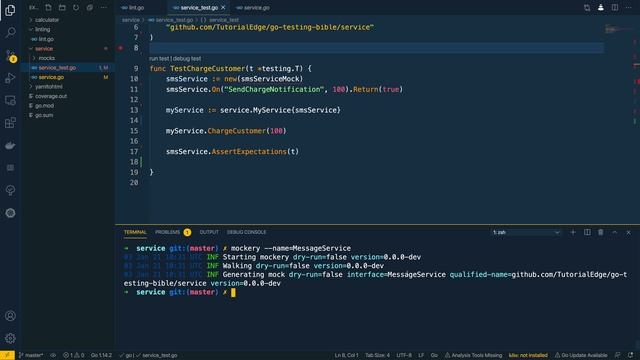Screen dimensions: 640x360
Task: Click 'TestChargeCustomer' in the function declaration
Action: coord(208,69)
